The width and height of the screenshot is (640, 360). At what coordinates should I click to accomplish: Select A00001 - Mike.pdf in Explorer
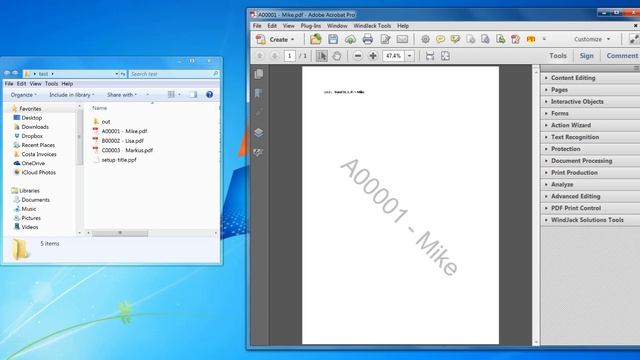point(120,131)
